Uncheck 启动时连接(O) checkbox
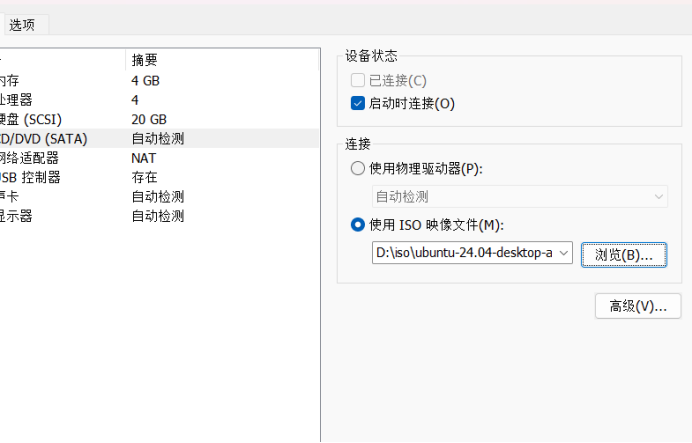Screen dimensions: 692x443 [x=358, y=103]
